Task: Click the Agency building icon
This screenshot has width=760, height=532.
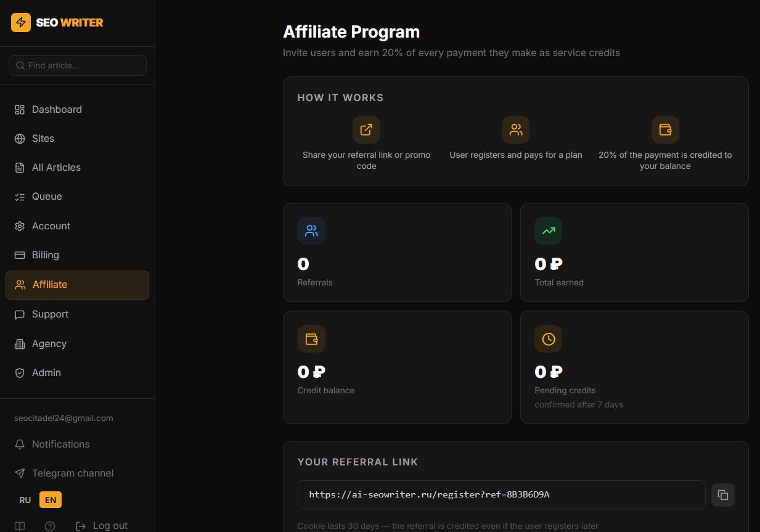Action: [x=20, y=344]
